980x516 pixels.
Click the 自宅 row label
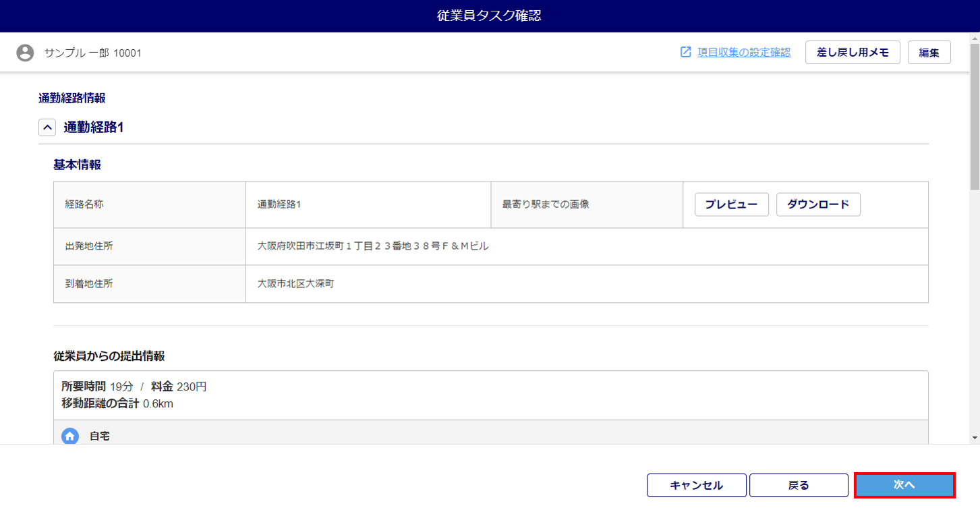(100, 436)
